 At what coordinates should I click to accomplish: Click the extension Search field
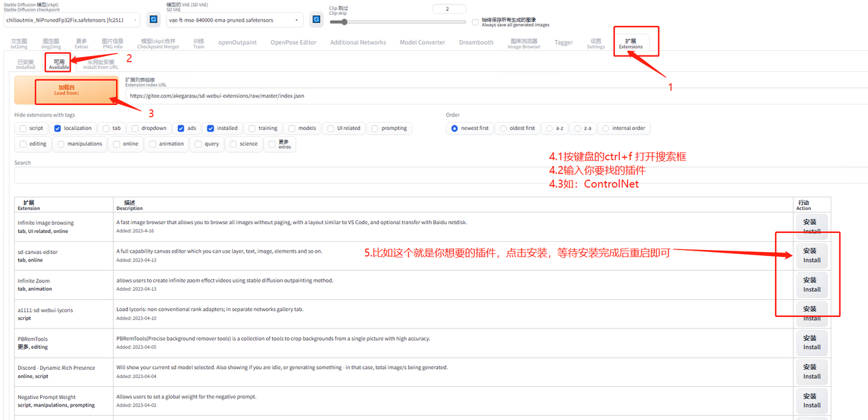[x=434, y=175]
